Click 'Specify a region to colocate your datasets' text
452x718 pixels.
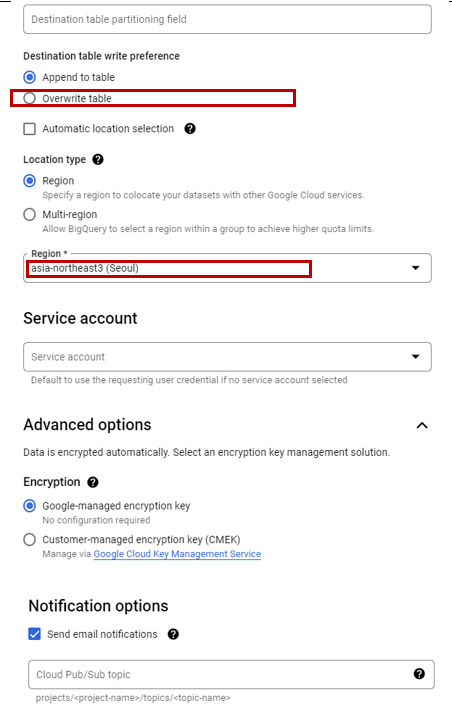(x=203, y=195)
